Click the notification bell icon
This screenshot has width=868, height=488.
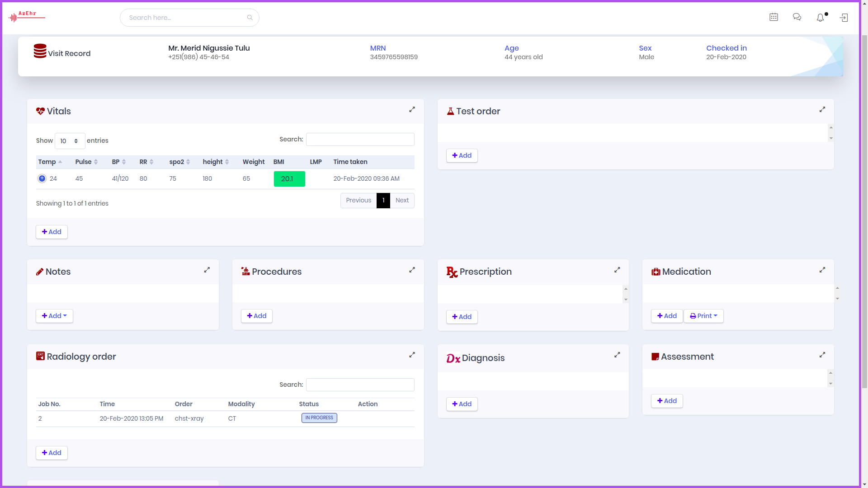820,18
